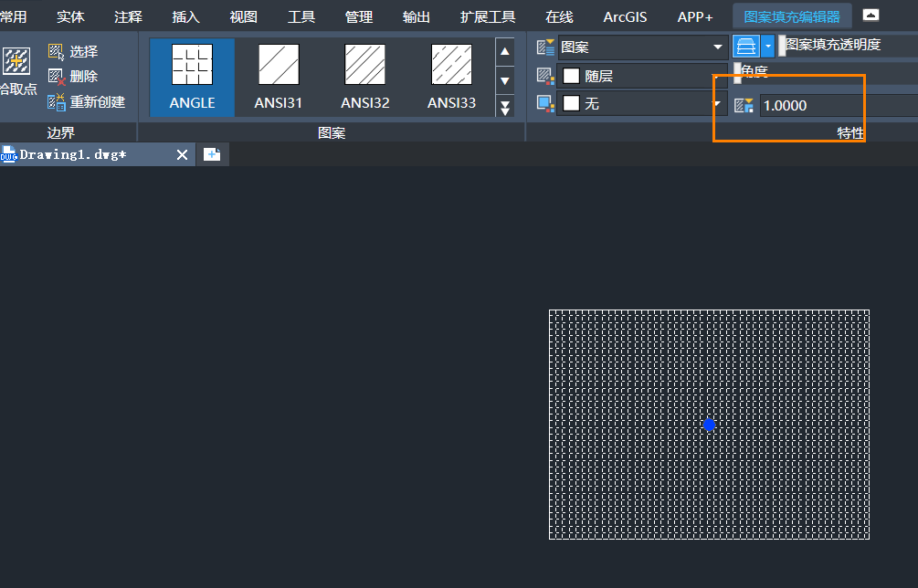Image resolution: width=918 pixels, height=588 pixels.
Task: Choose the ANSI31 hatch pattern
Action: (278, 77)
